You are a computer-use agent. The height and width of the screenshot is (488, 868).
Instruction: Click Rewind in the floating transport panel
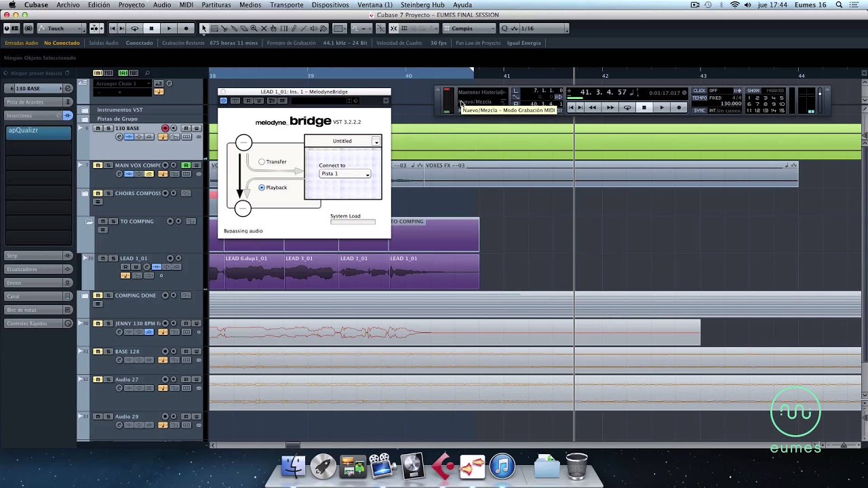[593, 107]
